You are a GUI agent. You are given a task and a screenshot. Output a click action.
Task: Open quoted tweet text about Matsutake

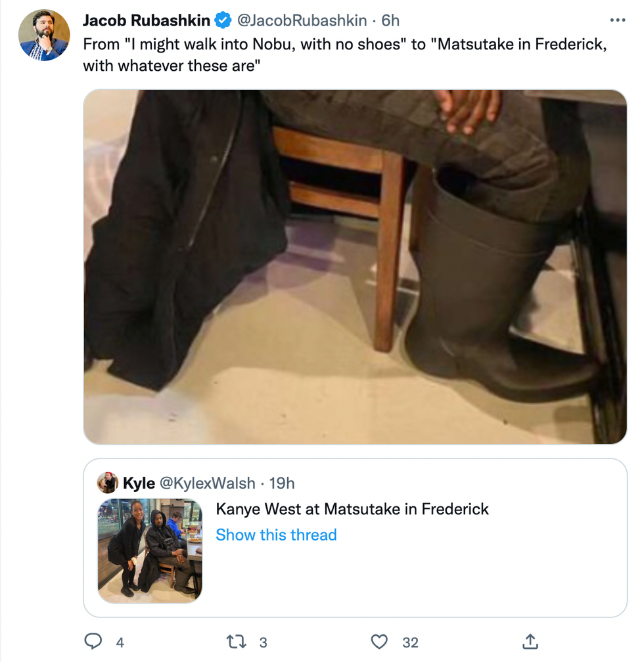pos(352,509)
